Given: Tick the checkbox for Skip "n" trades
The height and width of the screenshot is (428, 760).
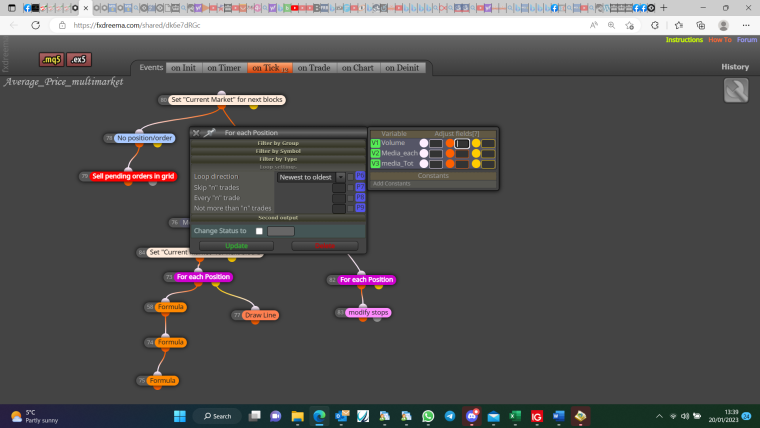Looking at the screenshot, I should click(x=350, y=188).
